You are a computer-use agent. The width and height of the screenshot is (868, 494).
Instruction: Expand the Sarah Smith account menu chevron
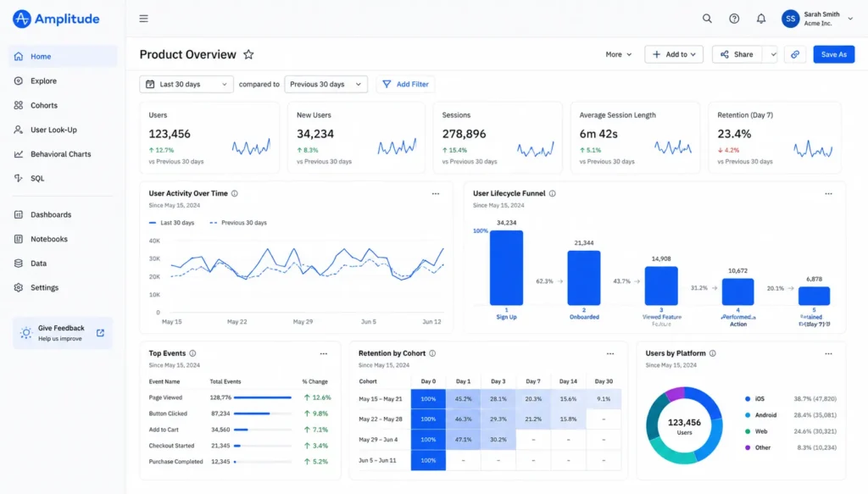[x=850, y=19]
